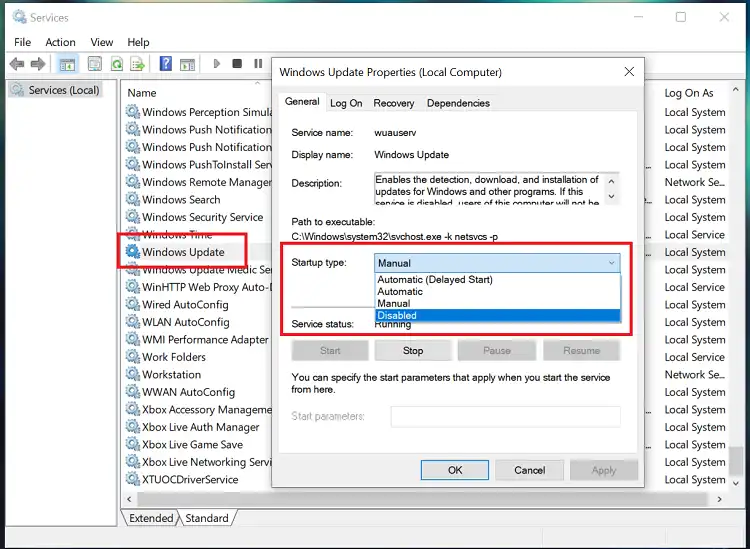The image size is (750, 549).
Task: Click gear icon beside Work Folders
Action: click(132, 357)
